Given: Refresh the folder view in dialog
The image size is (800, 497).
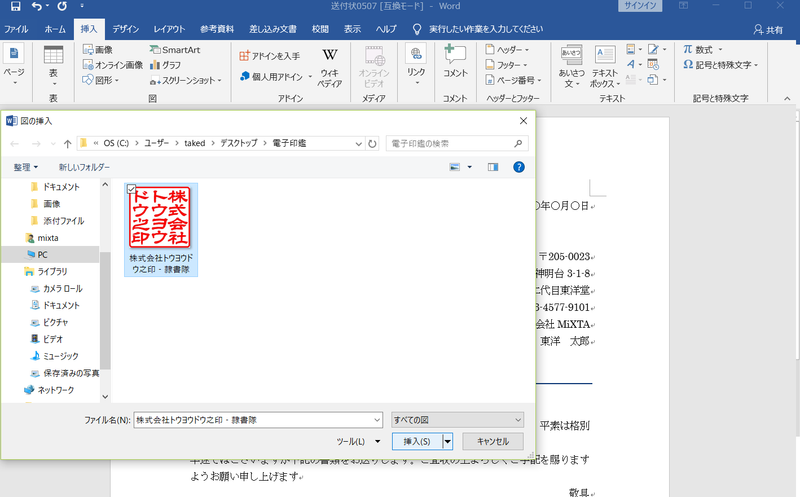Looking at the screenshot, I should 372,144.
